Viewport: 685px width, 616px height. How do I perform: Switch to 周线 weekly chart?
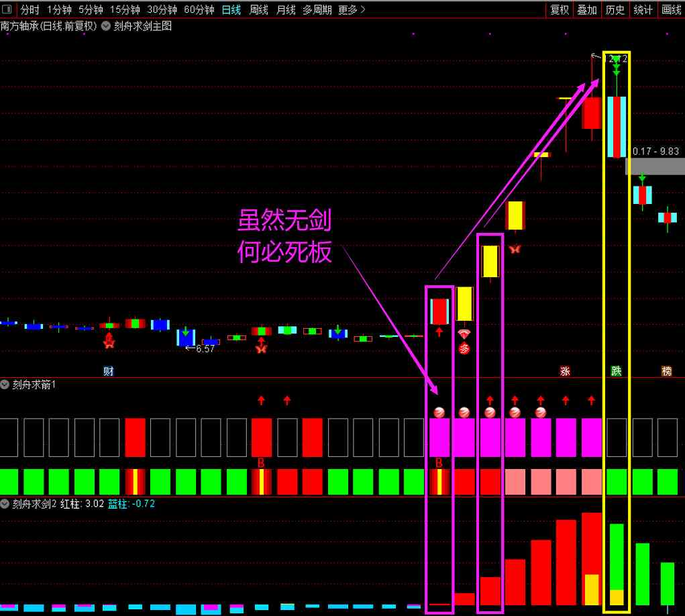click(258, 9)
